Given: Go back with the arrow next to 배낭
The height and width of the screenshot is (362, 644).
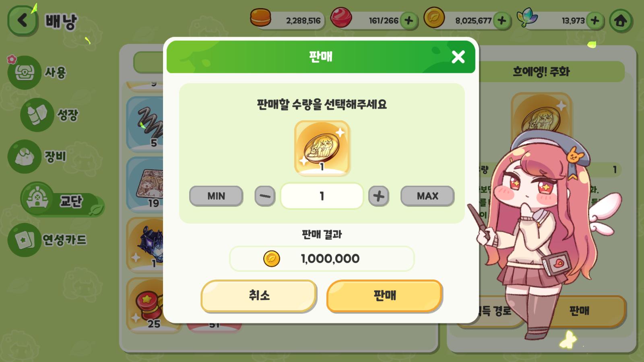Looking at the screenshot, I should pos(23,20).
